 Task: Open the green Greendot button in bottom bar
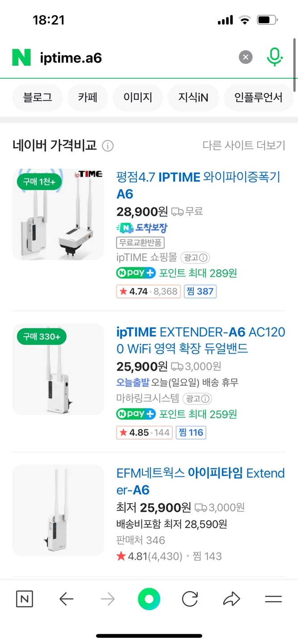(x=149, y=598)
